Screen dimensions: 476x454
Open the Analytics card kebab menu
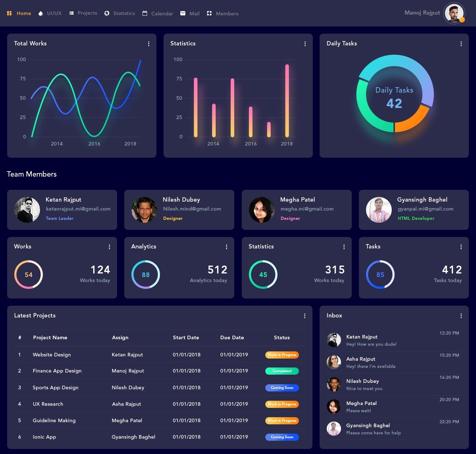(226, 247)
